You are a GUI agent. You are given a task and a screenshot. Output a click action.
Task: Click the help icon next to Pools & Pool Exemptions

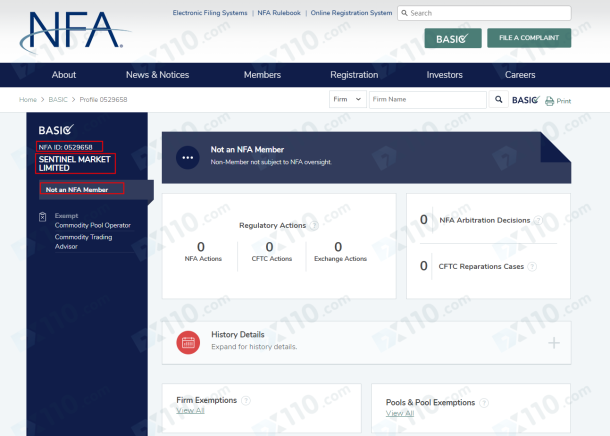[484, 403]
